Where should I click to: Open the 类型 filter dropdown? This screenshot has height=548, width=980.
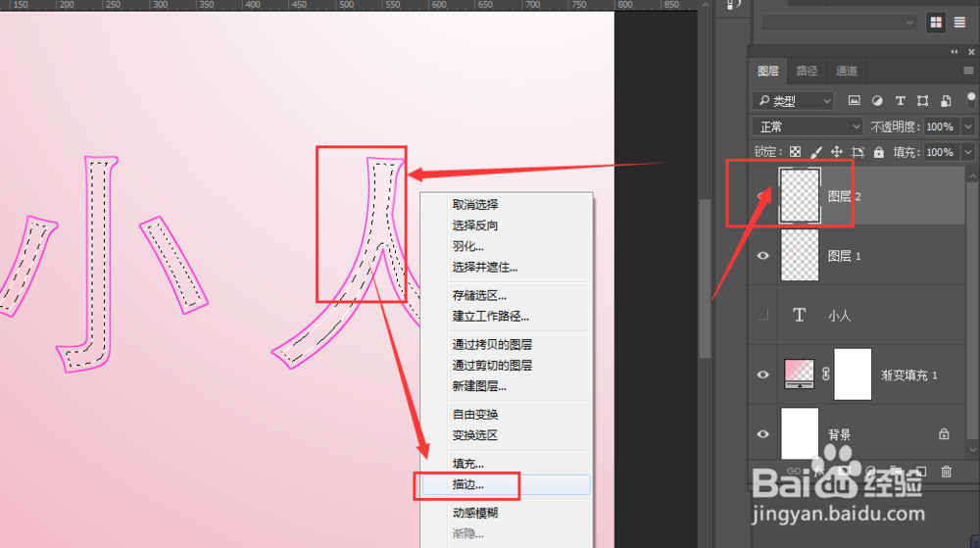(x=793, y=101)
